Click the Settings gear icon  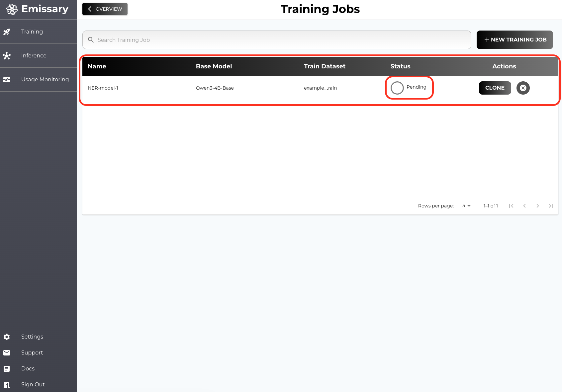tap(7, 337)
